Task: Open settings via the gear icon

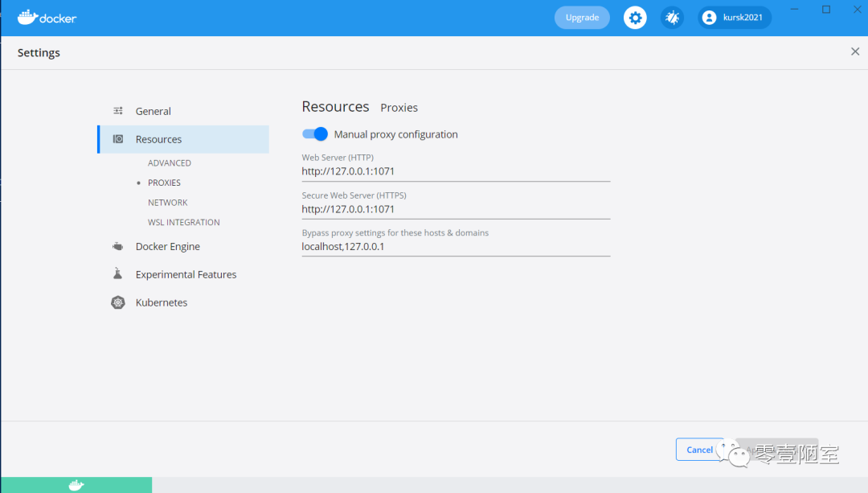Action: click(635, 18)
